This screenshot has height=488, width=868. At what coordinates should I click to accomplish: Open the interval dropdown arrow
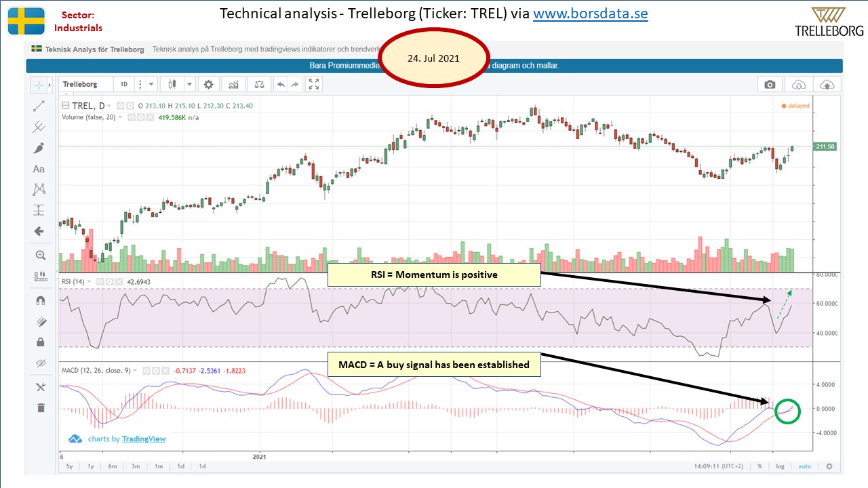151,85
